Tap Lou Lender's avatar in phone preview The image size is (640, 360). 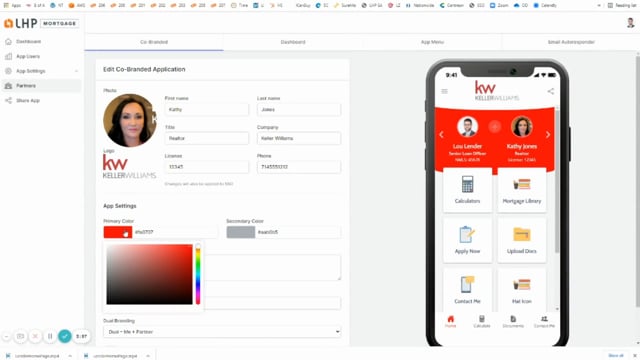(467, 127)
